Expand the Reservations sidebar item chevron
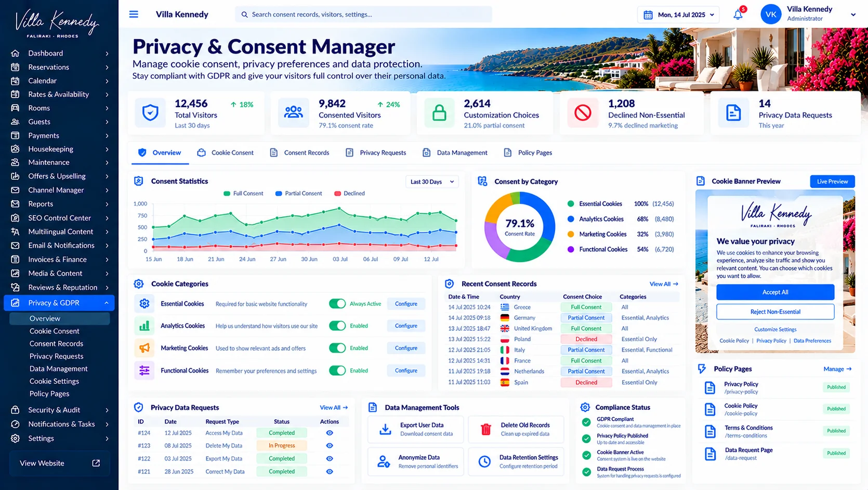Image resolution: width=868 pixels, height=490 pixels. coord(107,67)
